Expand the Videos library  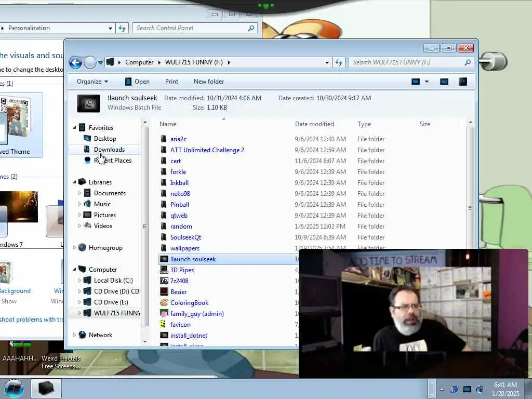[79, 225]
